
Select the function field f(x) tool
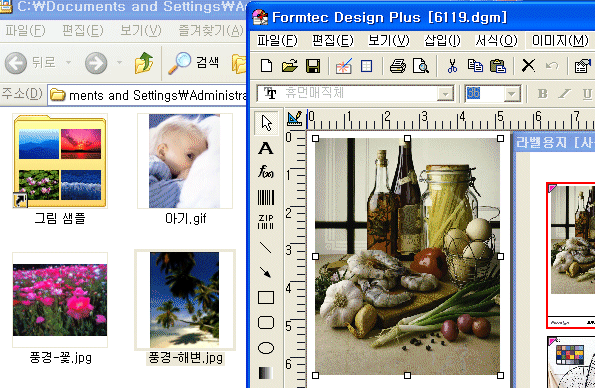[266, 172]
